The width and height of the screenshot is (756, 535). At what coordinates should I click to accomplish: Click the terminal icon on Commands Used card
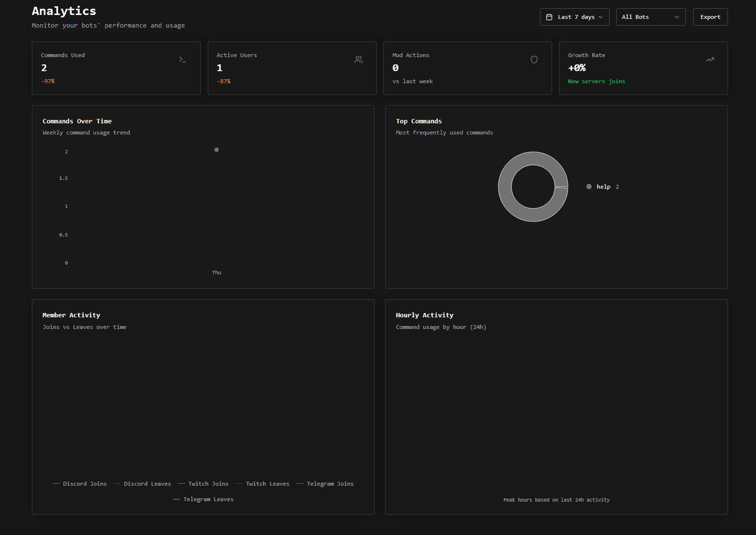[x=183, y=59]
